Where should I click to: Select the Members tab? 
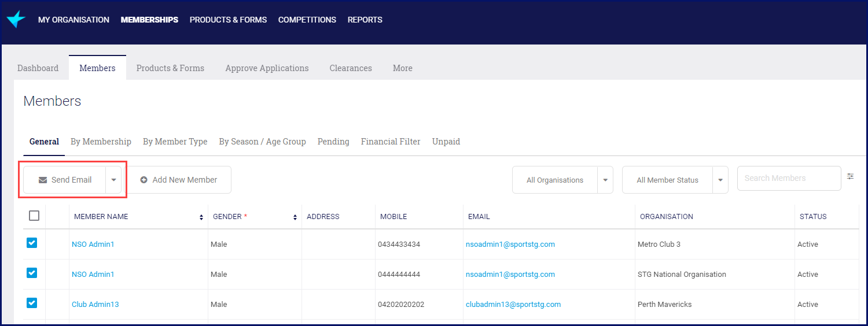97,68
